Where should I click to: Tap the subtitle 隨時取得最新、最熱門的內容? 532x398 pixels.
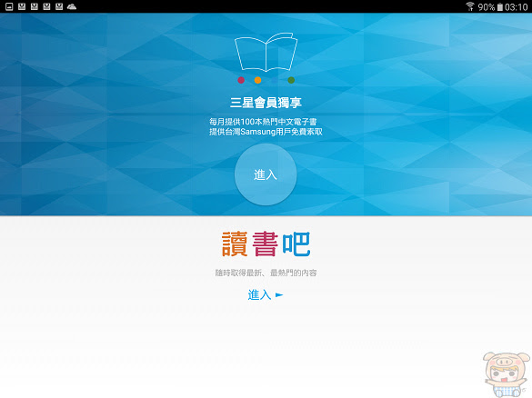(266, 273)
